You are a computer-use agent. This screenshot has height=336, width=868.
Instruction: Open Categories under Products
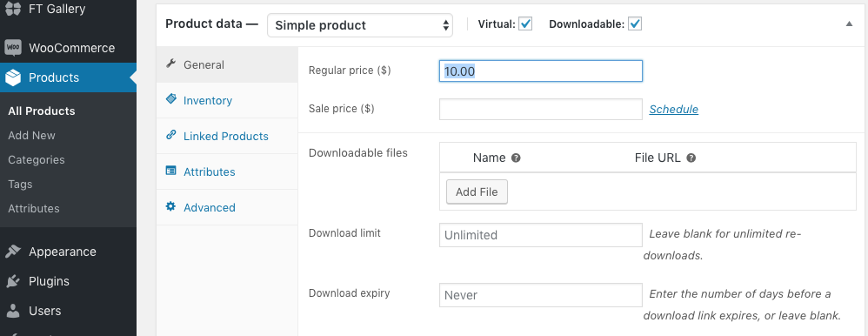point(37,159)
